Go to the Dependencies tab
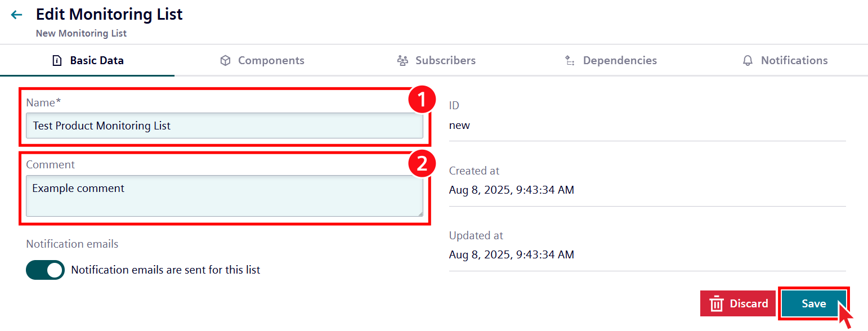Screen dimensions: 868x331 coord(620,61)
